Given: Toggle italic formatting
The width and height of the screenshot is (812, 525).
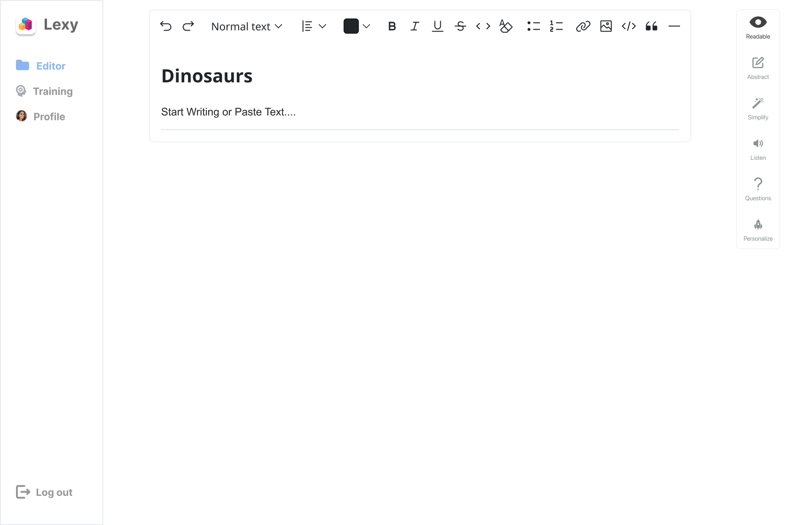Looking at the screenshot, I should pos(414,26).
